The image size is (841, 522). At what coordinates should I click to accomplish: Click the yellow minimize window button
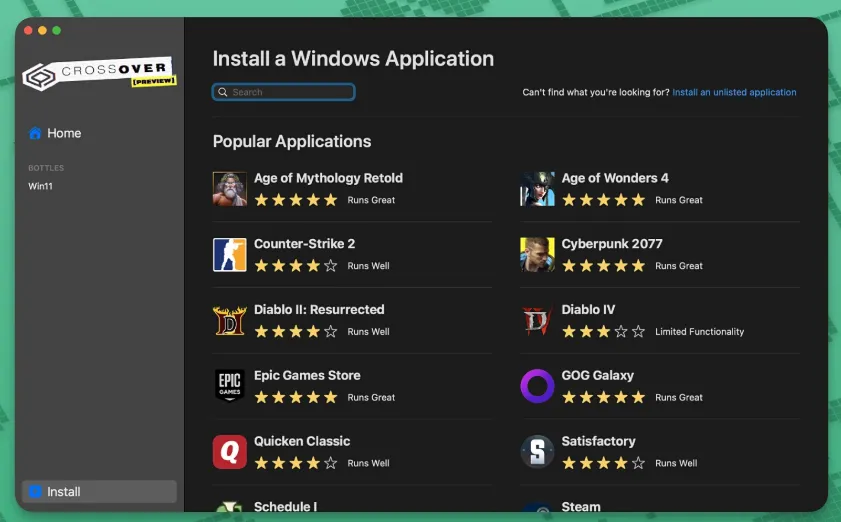(42, 31)
